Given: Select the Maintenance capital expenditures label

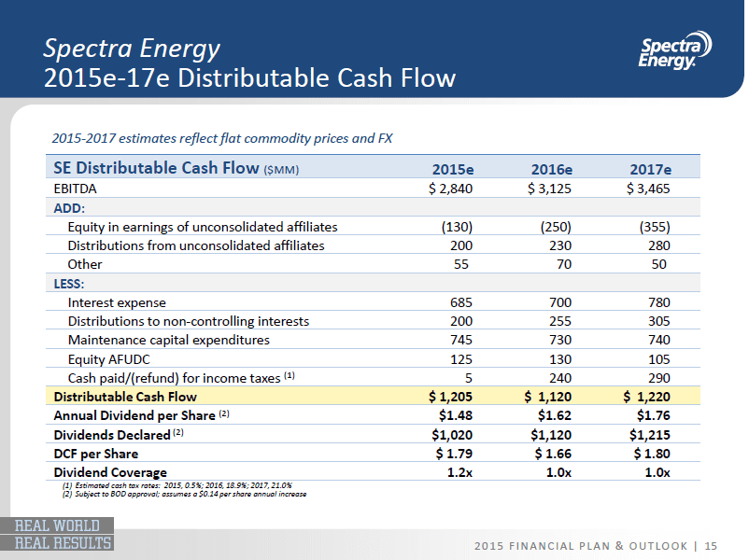Looking at the screenshot, I should click(x=168, y=340).
